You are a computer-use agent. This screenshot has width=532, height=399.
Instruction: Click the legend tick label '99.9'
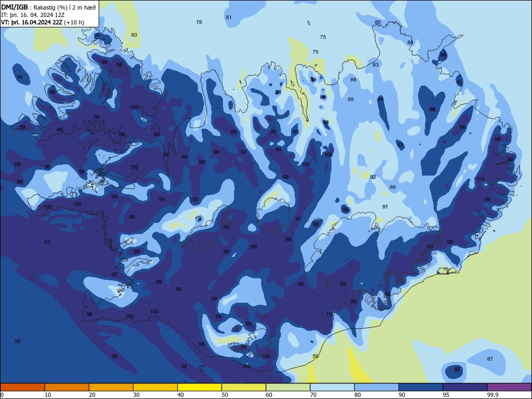click(x=493, y=395)
